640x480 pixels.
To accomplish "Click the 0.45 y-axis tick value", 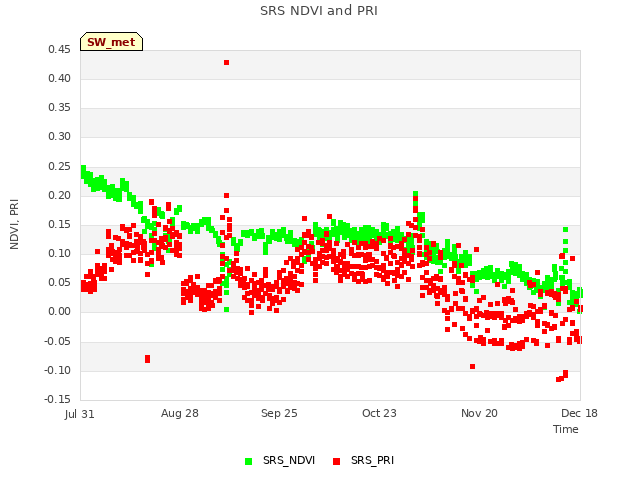I will coord(59,49).
